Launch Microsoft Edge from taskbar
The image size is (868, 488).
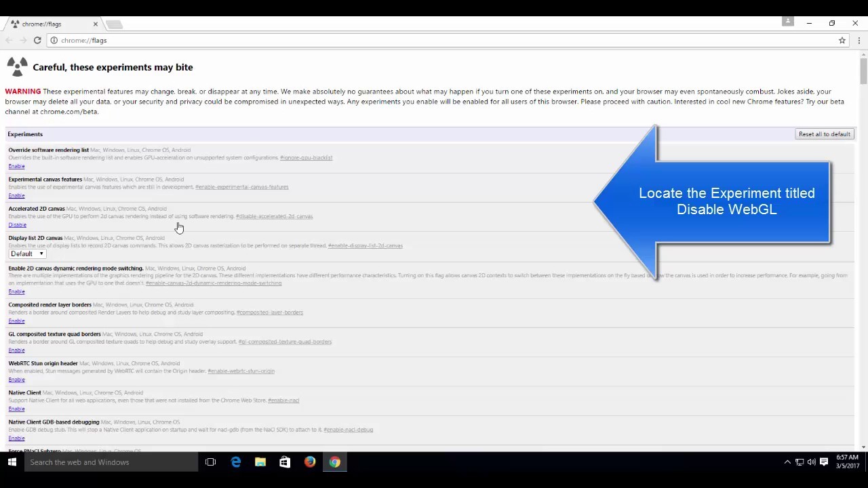tap(235, 462)
